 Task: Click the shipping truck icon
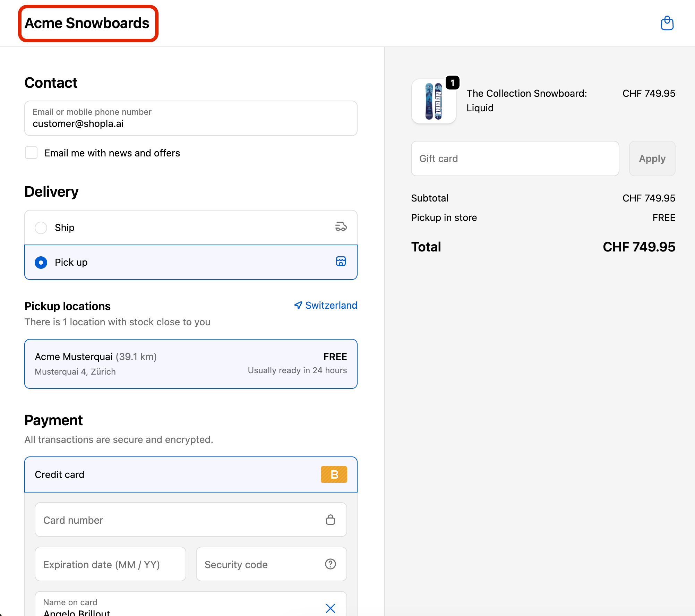341,227
